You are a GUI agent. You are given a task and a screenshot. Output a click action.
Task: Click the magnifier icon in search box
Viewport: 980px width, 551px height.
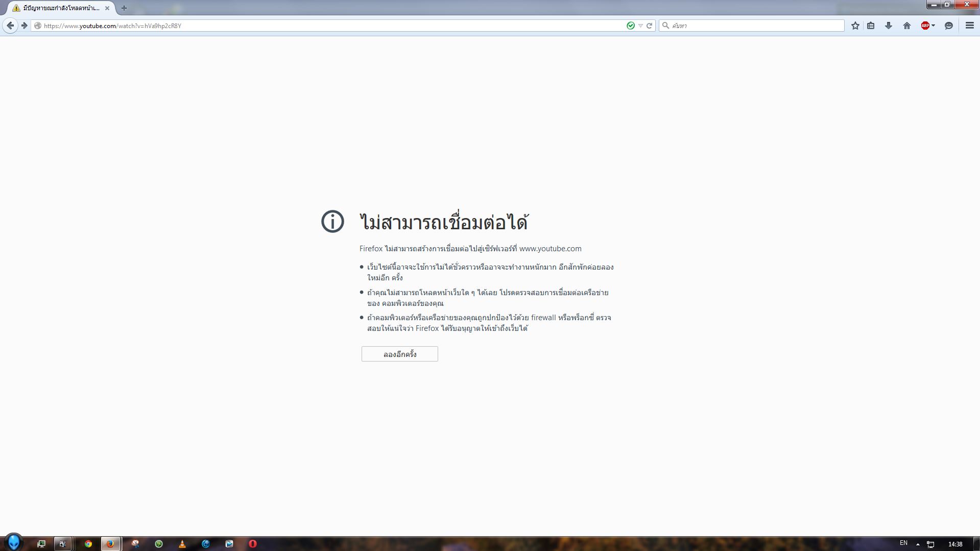tap(665, 26)
